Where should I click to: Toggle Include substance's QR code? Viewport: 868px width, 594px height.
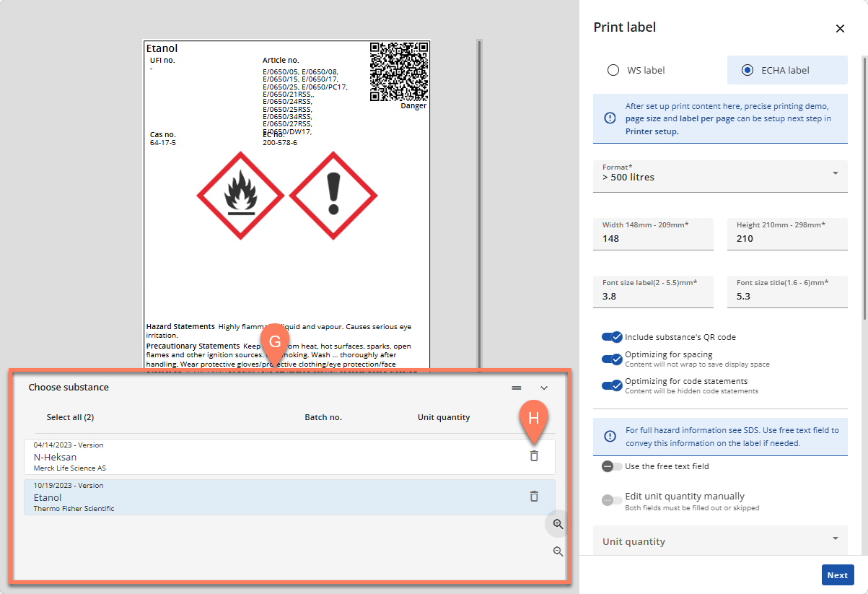pos(612,337)
